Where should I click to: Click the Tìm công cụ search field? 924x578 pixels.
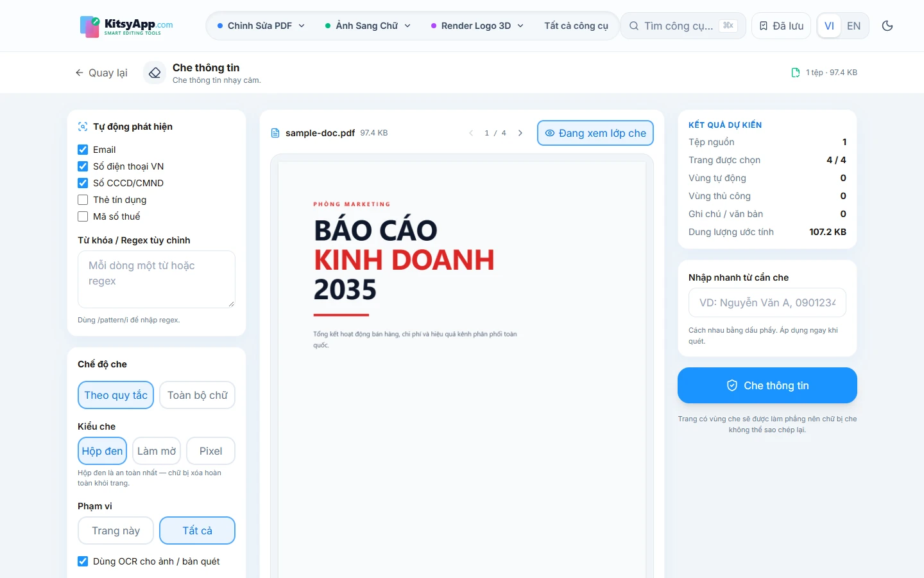click(683, 26)
